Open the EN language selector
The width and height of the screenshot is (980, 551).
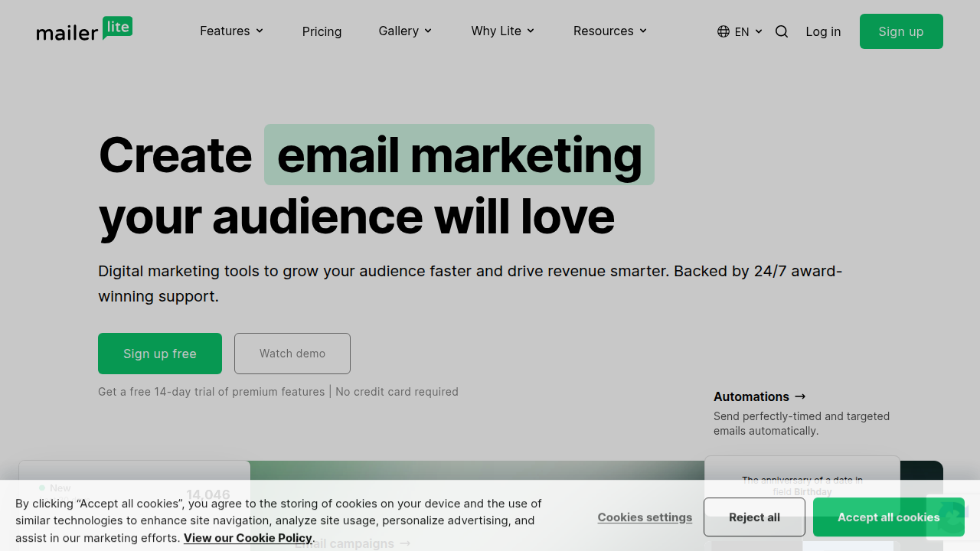pyautogui.click(x=740, y=31)
